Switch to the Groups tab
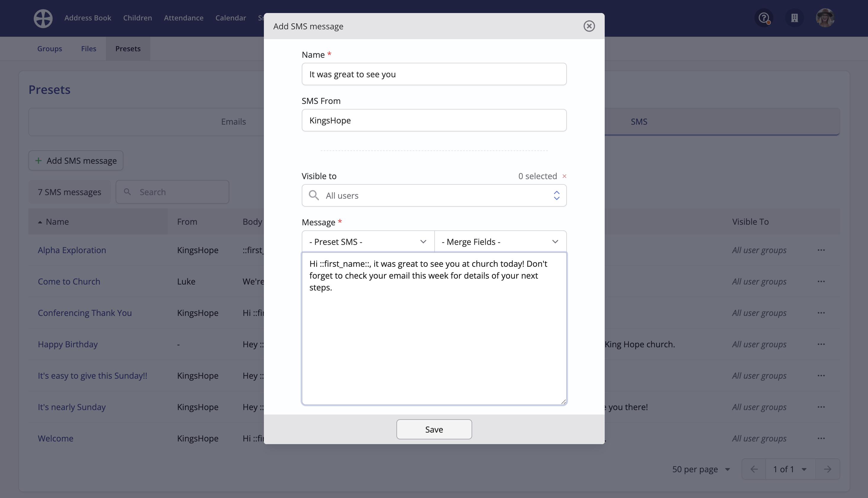Screen dimensions: 868x498 click(x=49, y=49)
